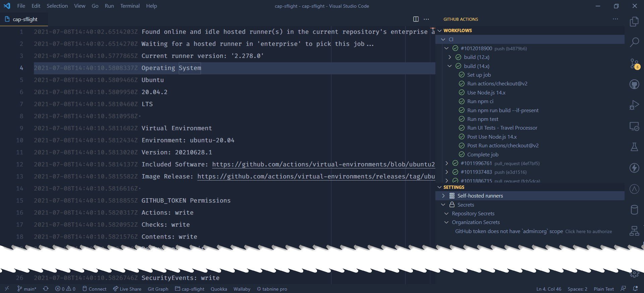Click the main* branch indicator
Image resolution: width=644 pixels, height=293 pixels.
(x=27, y=289)
